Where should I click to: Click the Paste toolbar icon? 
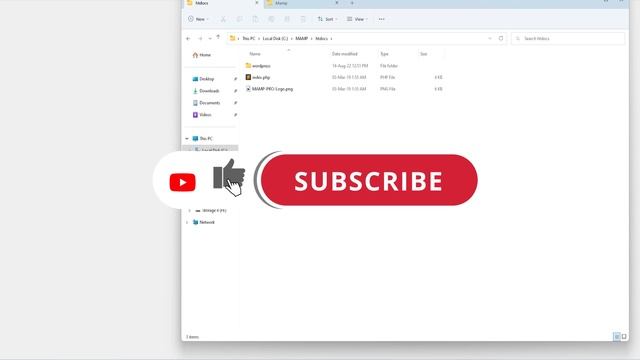pos(255,19)
